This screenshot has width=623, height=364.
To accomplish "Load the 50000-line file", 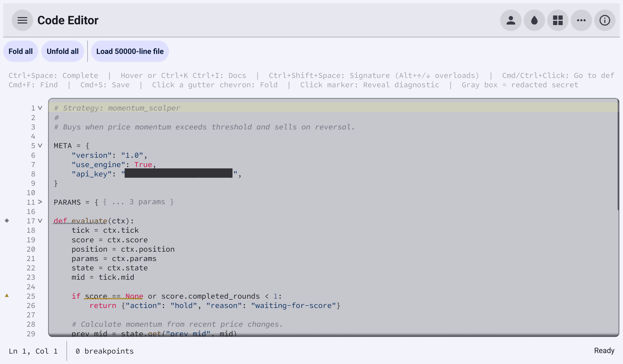I will [x=130, y=51].
